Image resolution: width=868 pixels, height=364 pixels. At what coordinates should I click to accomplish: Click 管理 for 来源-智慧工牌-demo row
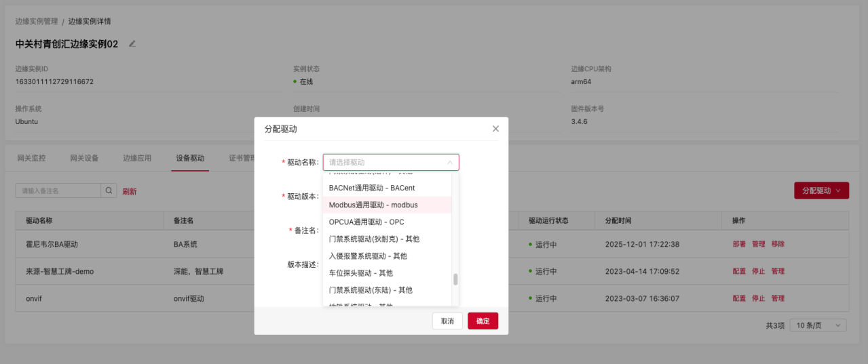(x=778, y=271)
